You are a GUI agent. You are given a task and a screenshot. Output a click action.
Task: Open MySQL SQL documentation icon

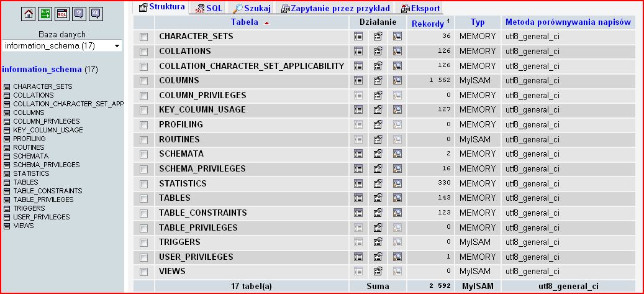coord(96,14)
